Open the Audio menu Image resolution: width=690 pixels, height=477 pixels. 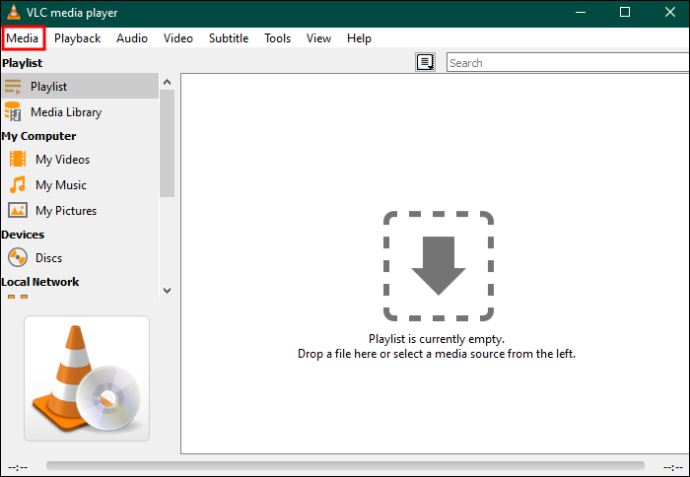(132, 38)
